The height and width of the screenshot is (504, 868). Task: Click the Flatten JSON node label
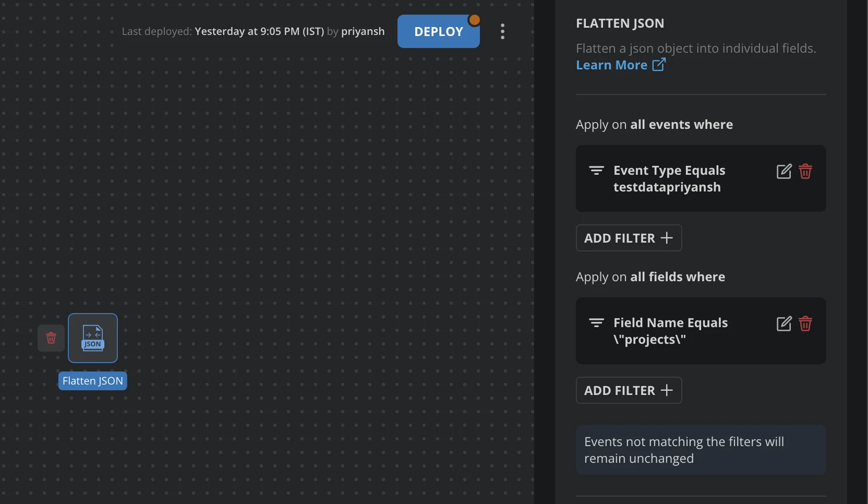[x=93, y=381]
